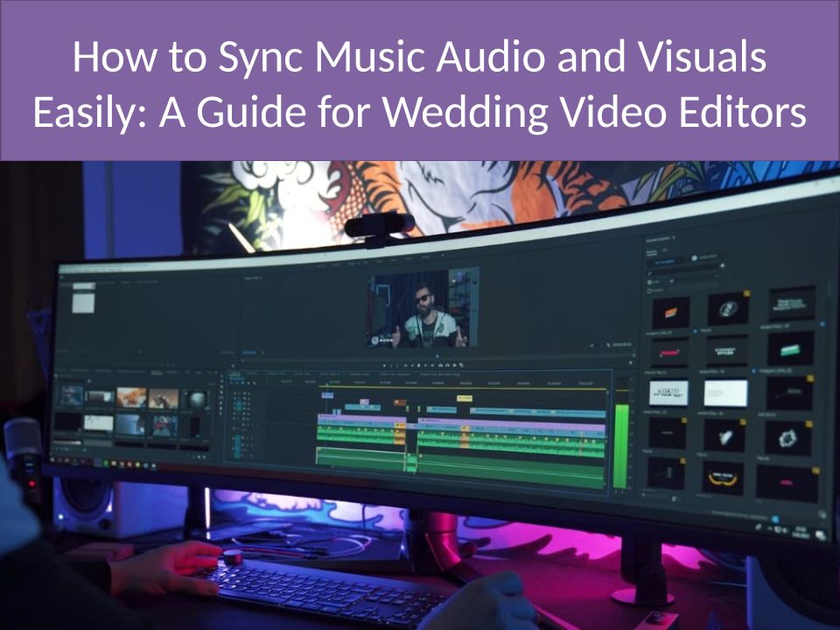Click the program monitor video preview
Screen dimensions: 840x630
click(x=422, y=309)
